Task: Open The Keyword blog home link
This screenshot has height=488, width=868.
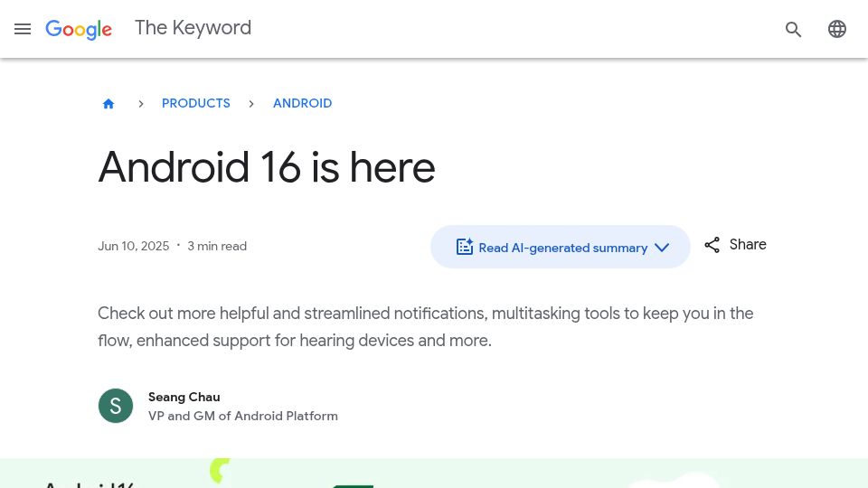Action: click(x=193, y=28)
